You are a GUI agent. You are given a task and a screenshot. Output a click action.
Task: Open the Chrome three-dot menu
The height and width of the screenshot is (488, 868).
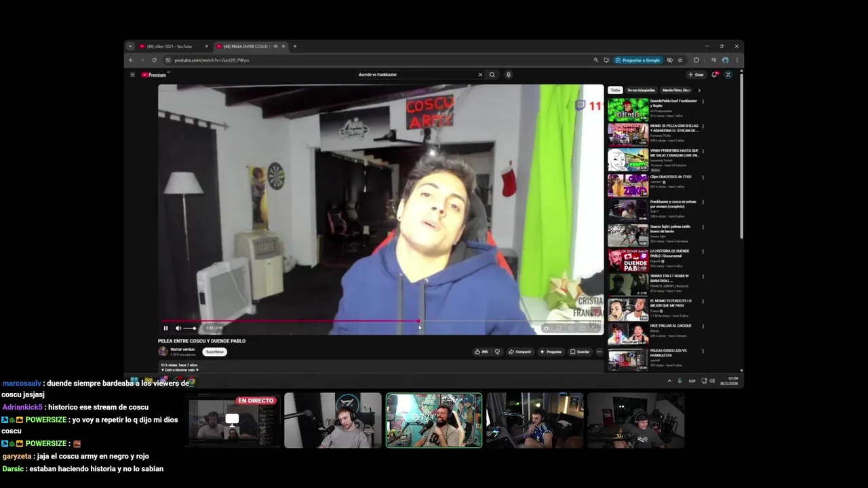click(737, 60)
